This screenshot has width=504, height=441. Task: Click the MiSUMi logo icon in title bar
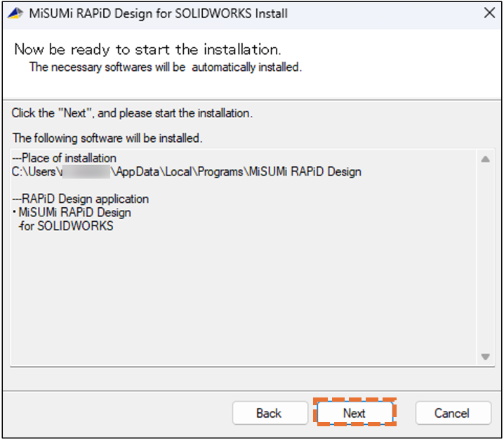pyautogui.click(x=15, y=13)
